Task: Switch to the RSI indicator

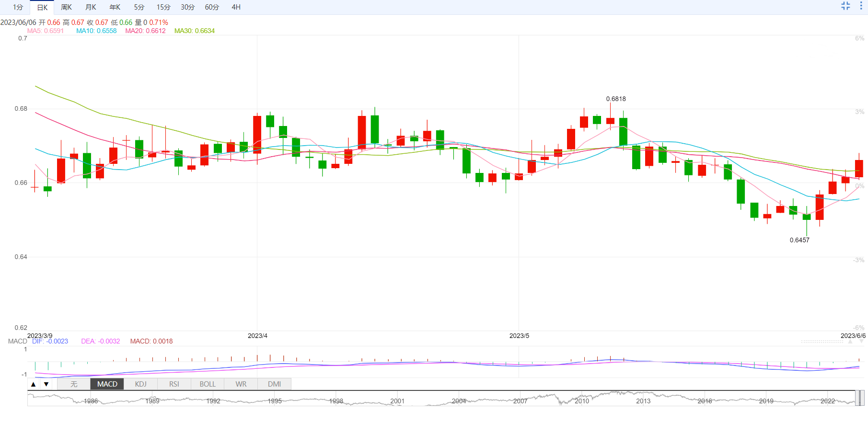Action: (174, 384)
